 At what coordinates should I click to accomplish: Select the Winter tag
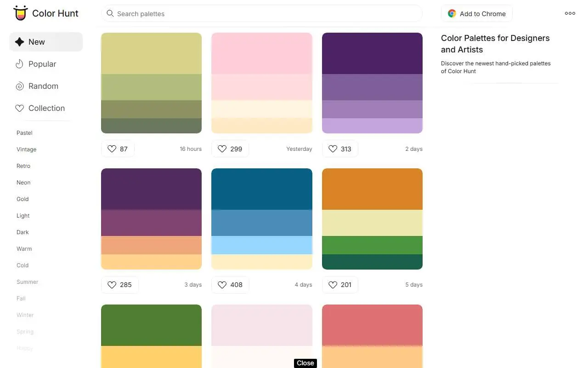25,315
